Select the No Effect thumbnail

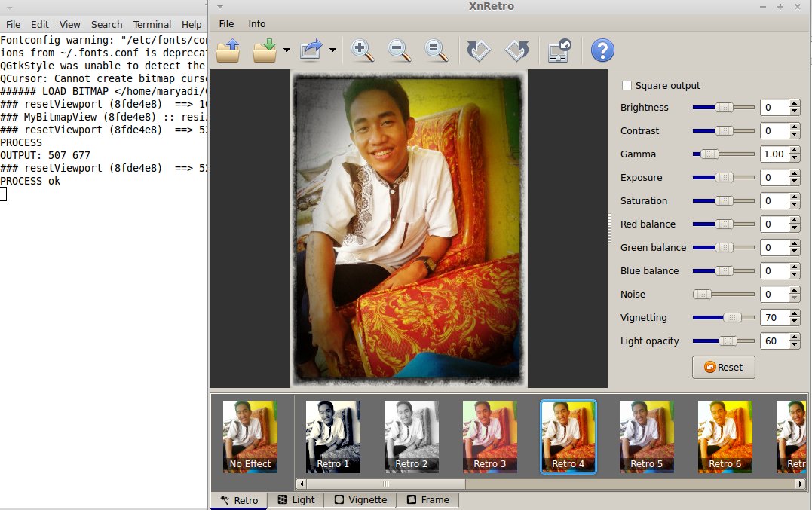250,437
